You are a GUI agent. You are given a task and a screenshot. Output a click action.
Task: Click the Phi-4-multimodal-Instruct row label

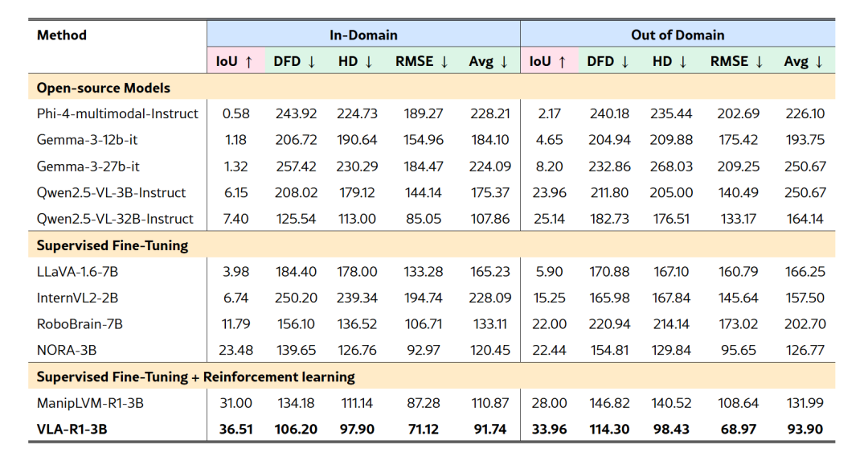click(117, 113)
